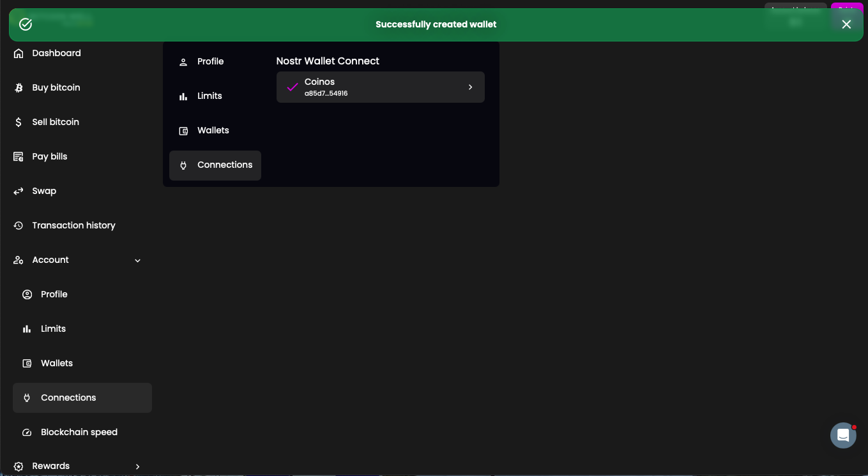Click the Blockchain speed gauge icon

27,432
